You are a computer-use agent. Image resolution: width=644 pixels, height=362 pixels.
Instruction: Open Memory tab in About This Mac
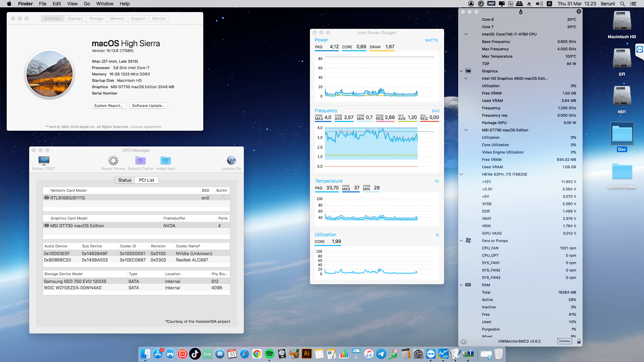[x=117, y=18]
